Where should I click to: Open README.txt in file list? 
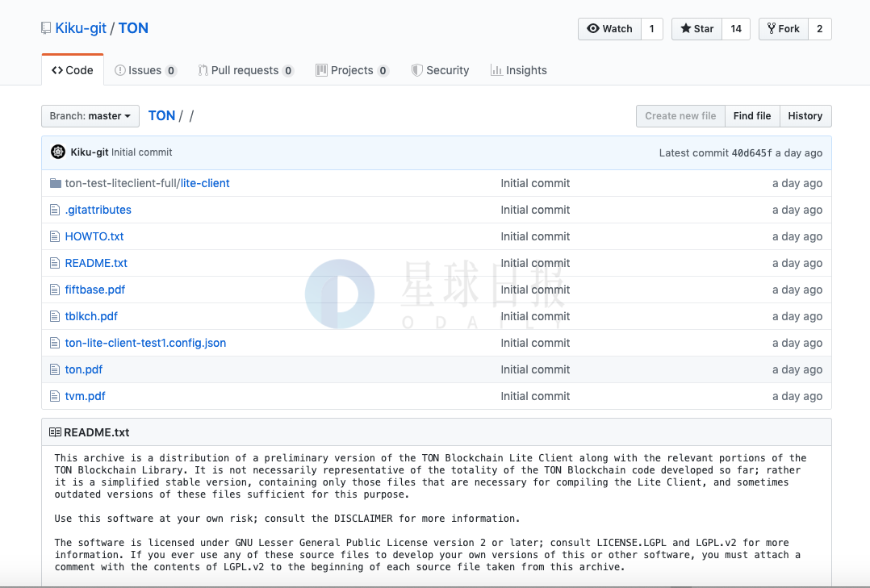[96, 263]
